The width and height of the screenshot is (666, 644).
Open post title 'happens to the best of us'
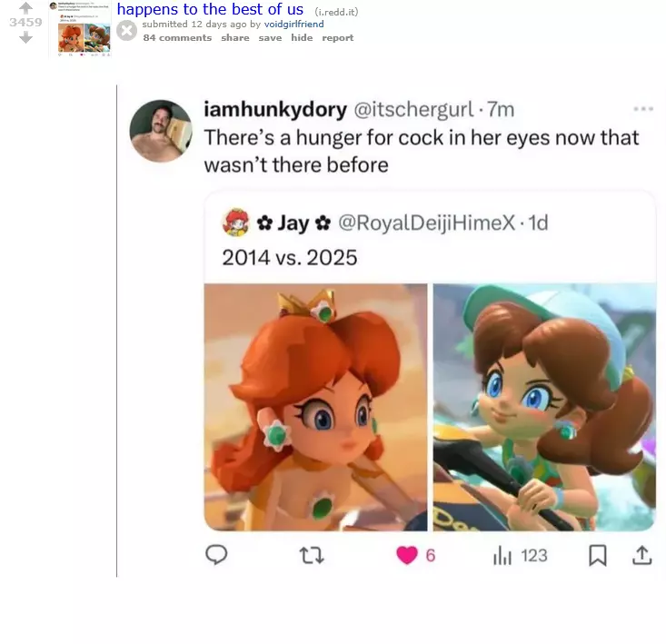point(210,9)
